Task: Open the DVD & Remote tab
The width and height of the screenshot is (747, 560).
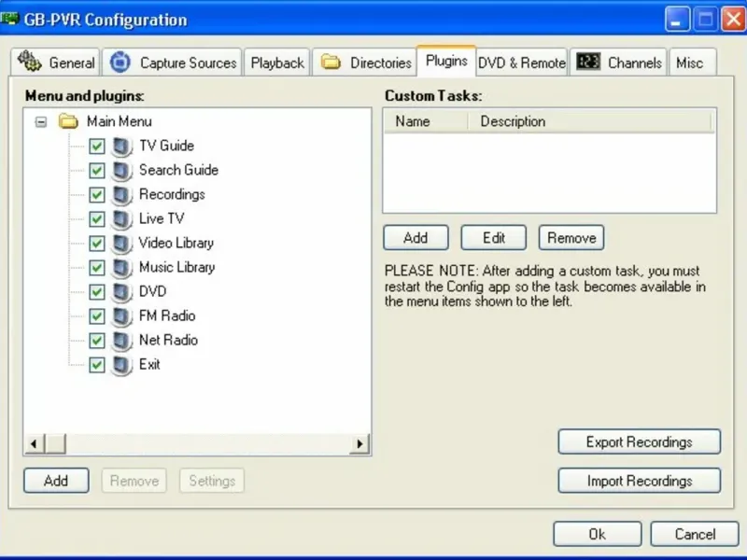Action: pos(522,63)
